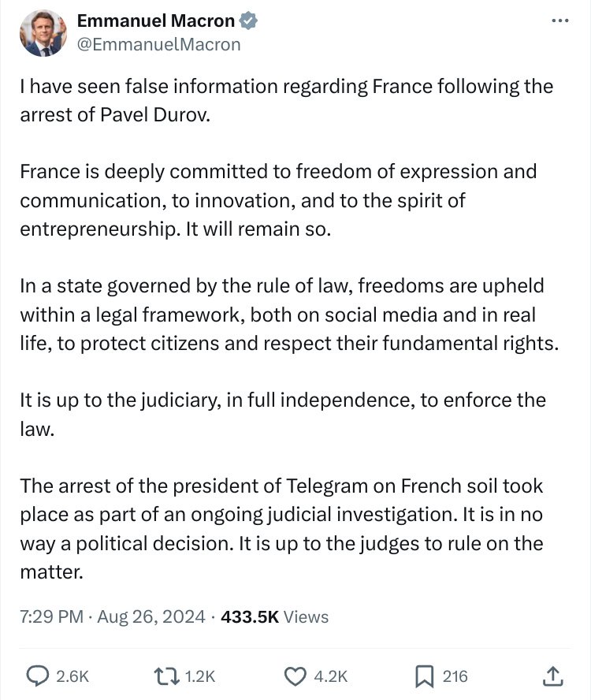Click the 1.2K reposts count
This screenshot has width=591, height=700.
199,676
